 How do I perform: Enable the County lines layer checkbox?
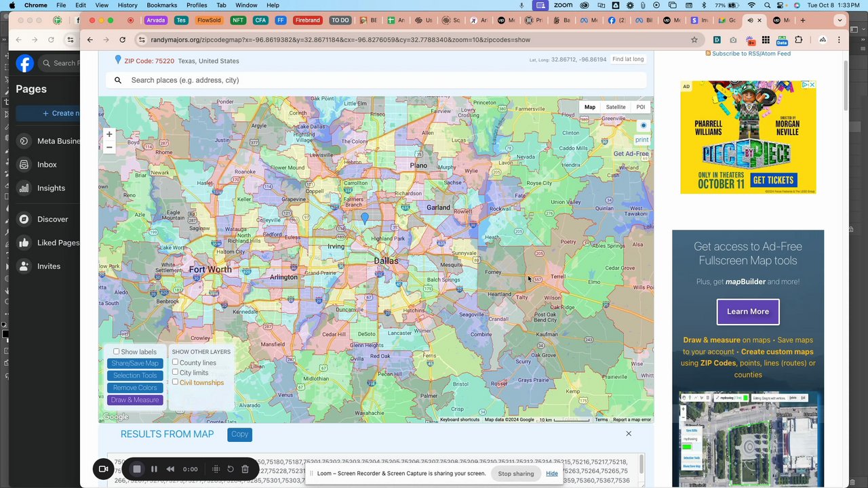(175, 362)
